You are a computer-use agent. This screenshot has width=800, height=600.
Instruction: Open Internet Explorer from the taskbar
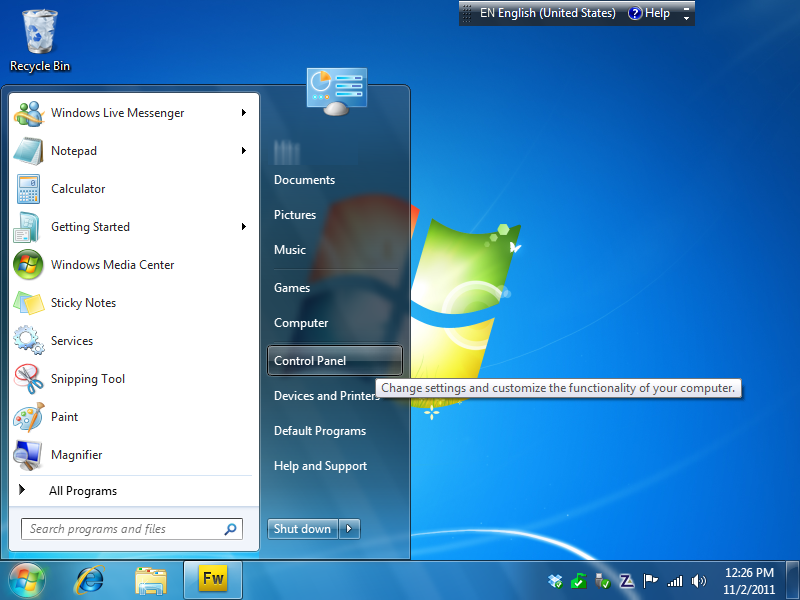(x=89, y=581)
